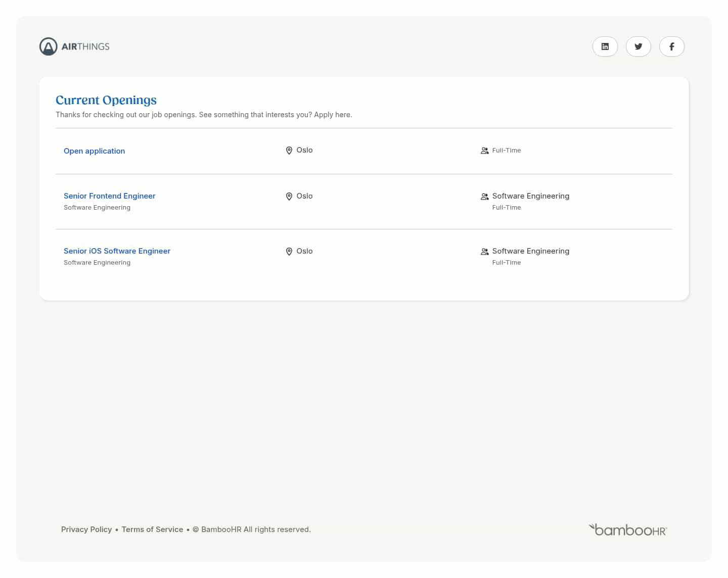View the Senior iOS Software Engineer posting
The image size is (728, 578).
pyautogui.click(x=117, y=251)
